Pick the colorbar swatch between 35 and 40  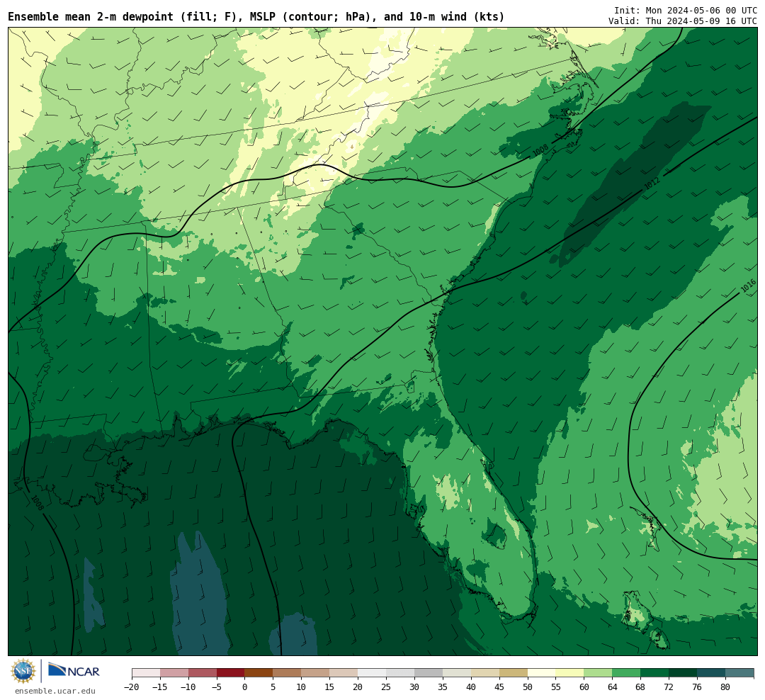457,673
